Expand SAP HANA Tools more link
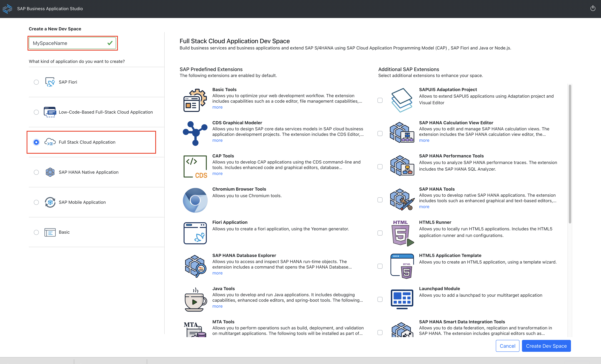The image size is (601, 364). click(x=424, y=207)
